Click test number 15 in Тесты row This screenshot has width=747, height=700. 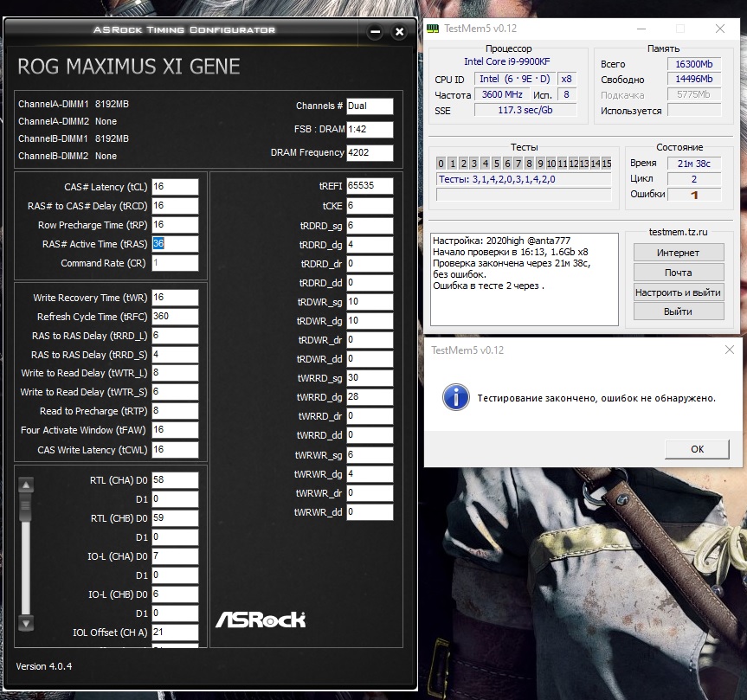tap(607, 164)
